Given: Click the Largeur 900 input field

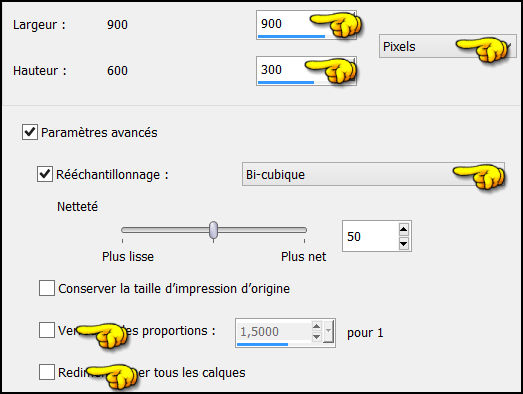Looking at the screenshot, I should coord(306,25).
